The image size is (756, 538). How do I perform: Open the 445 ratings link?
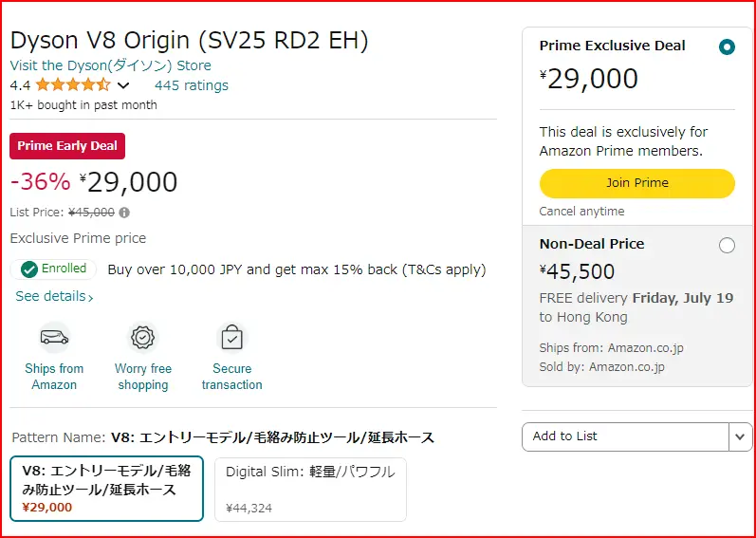click(x=192, y=85)
